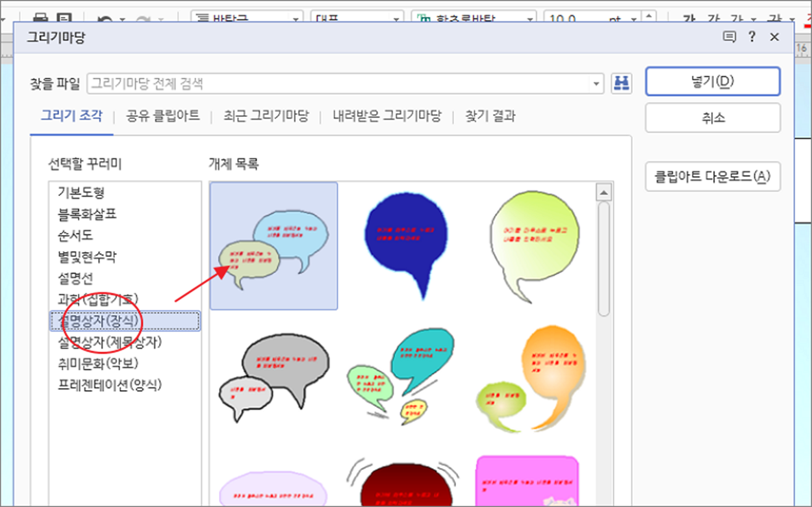This screenshot has width=812, height=507.
Task: Click the 넣기(D) button
Action: click(x=713, y=82)
